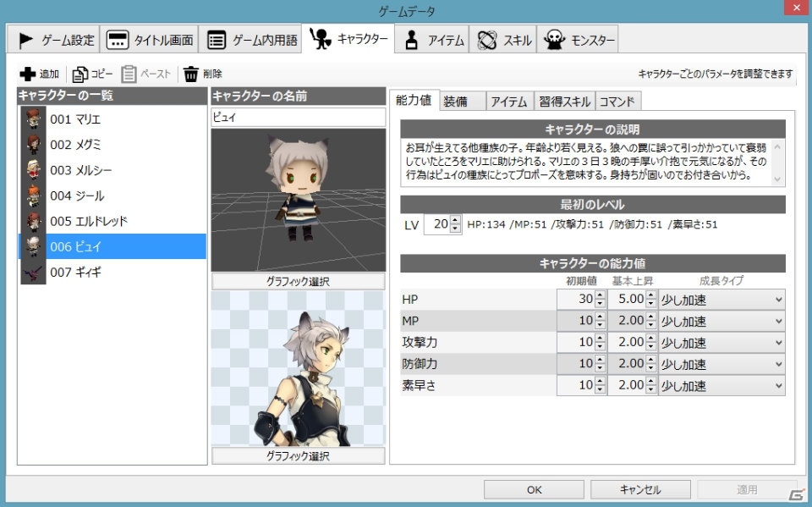
Task: Click the MP initial value stepper arrows
Action: point(601,321)
